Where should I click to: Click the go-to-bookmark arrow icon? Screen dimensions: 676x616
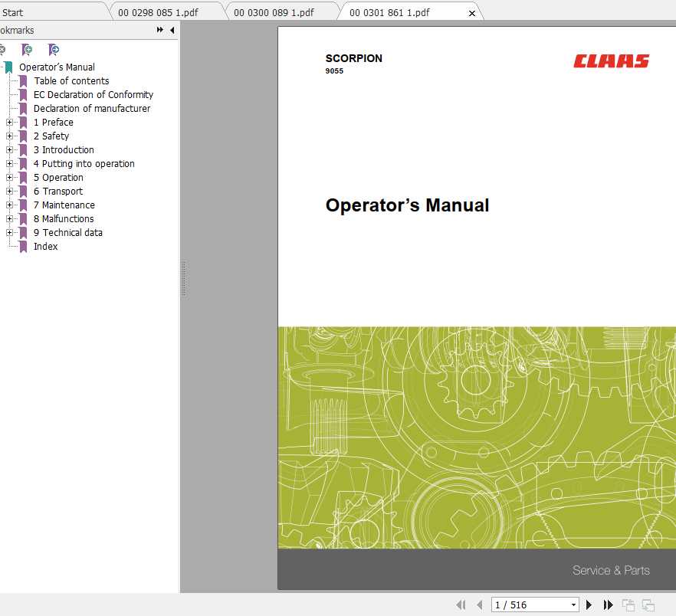pyautogui.click(x=53, y=49)
